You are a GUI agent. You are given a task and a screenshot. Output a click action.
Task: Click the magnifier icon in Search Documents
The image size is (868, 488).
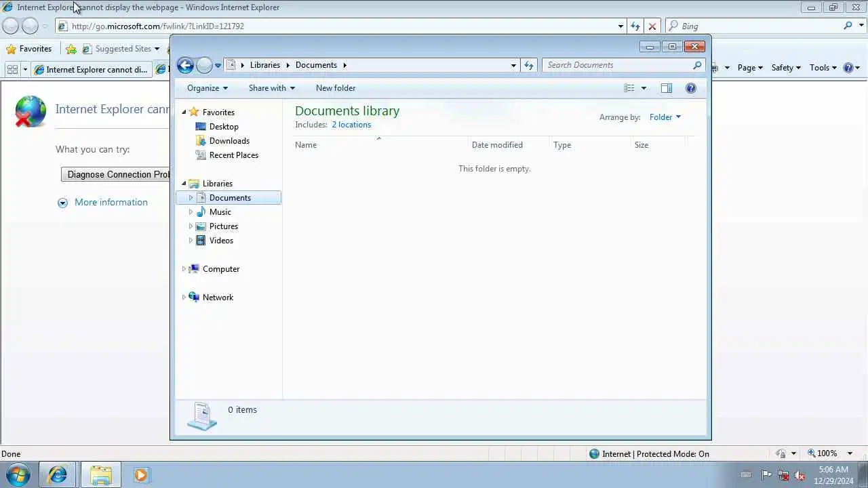pyautogui.click(x=697, y=65)
